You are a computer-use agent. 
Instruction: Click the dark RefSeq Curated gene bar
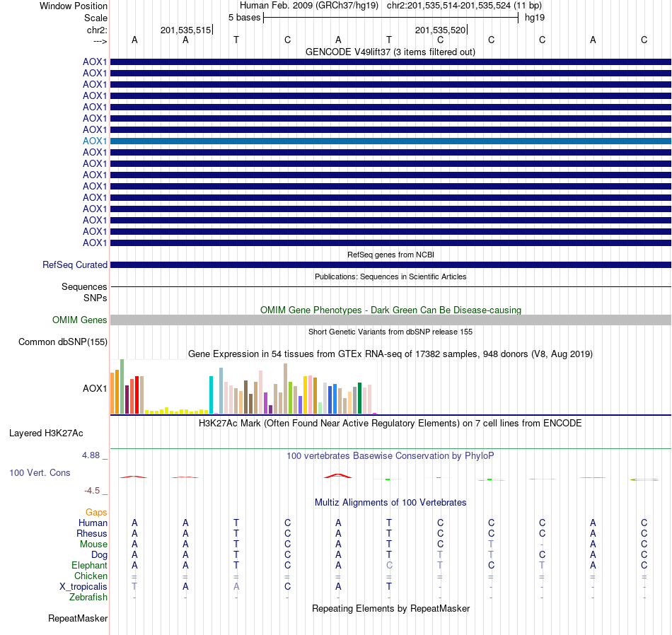point(390,264)
